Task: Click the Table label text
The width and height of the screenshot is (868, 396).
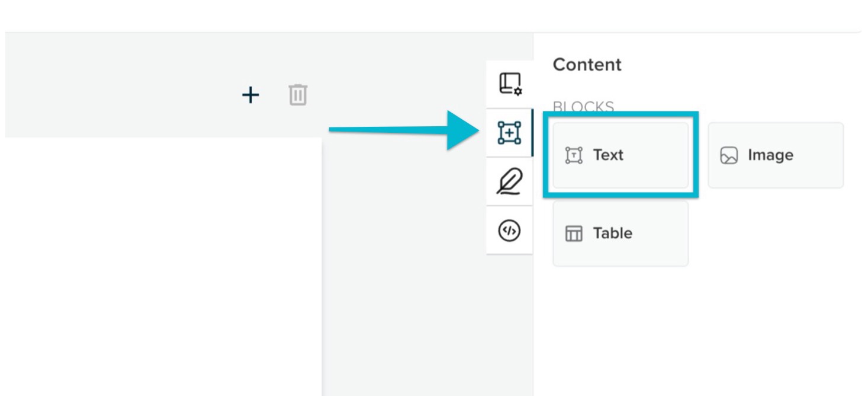Action: click(613, 233)
